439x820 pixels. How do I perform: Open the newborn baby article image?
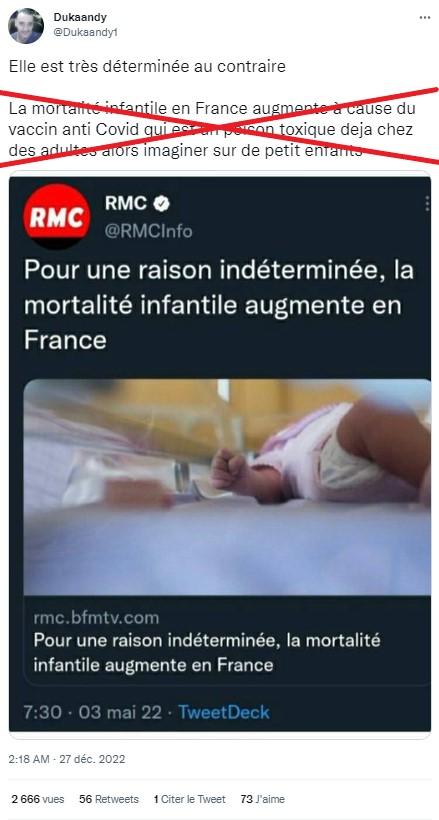tap(227, 487)
